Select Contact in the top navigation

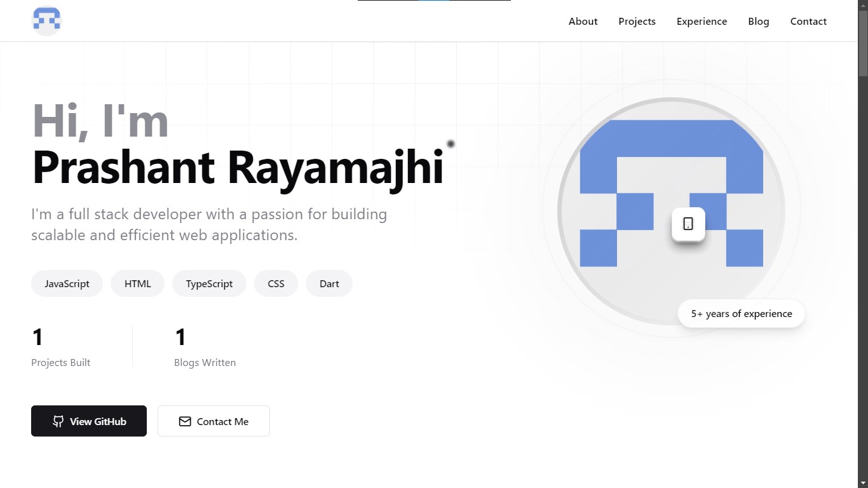(x=808, y=21)
